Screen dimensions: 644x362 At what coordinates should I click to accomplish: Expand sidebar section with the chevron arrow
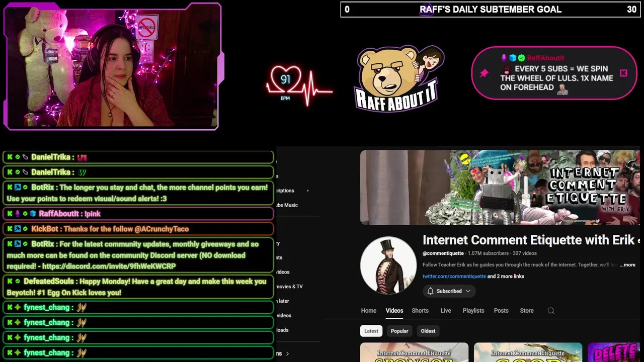287,354
